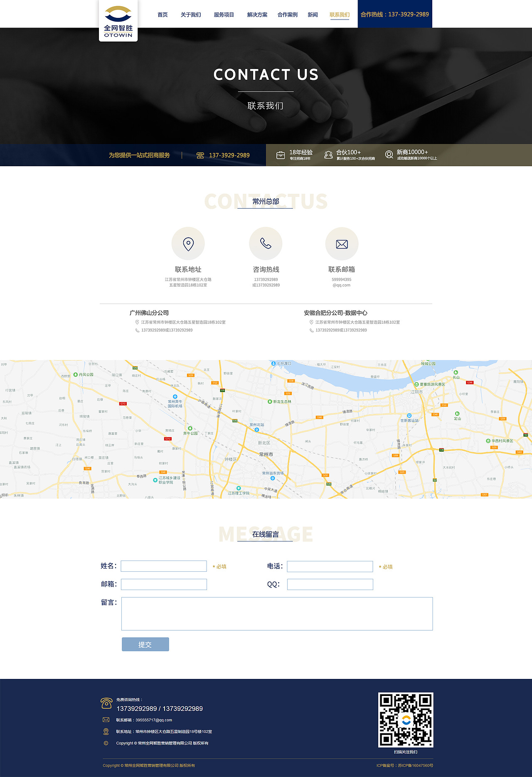Viewport: 532px width, 777px height.
Task: Click the bottom Copyright 常州全网智胜 line
Action: (x=149, y=765)
